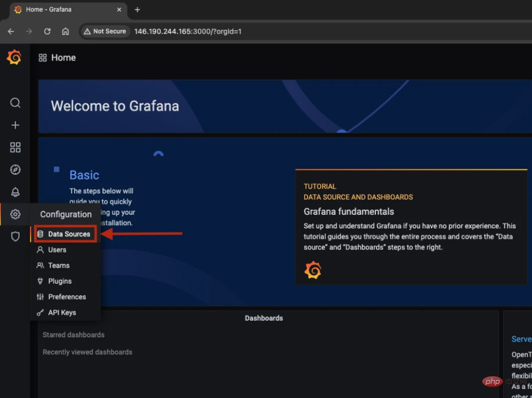Screen dimensions: 532x398
Task: Open Explore using the compass icon
Action: 15,170
